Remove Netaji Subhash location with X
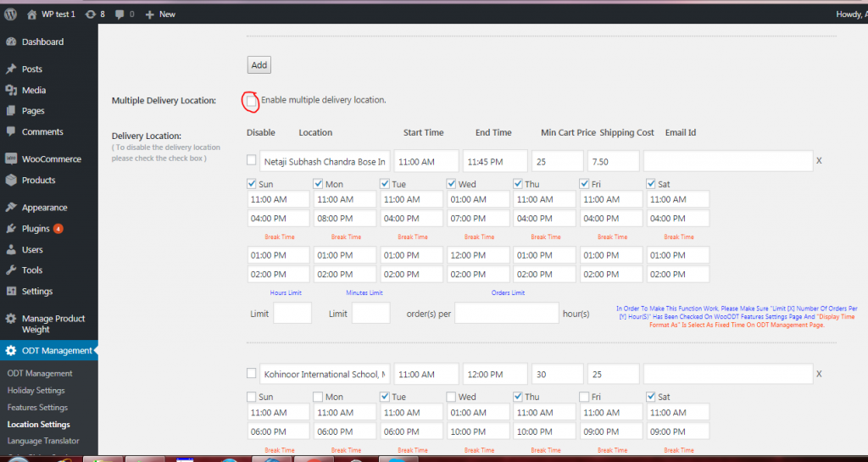This screenshot has height=462, width=868. tap(819, 160)
